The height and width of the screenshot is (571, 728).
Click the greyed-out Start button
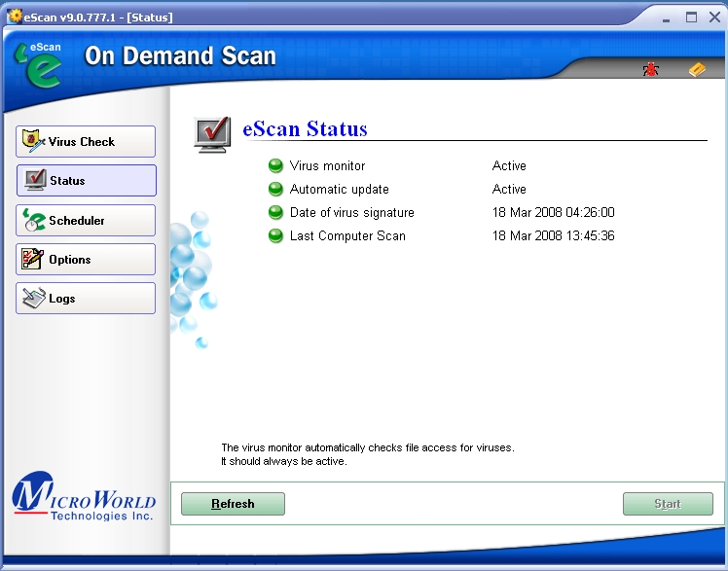[x=668, y=504]
